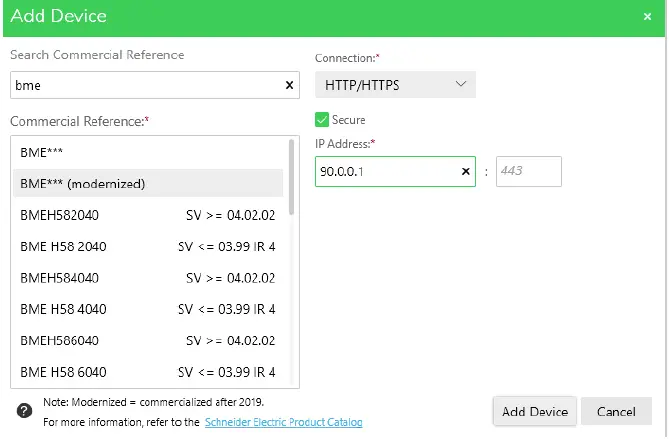
Task: Clear the IP address field
Action: click(x=466, y=172)
